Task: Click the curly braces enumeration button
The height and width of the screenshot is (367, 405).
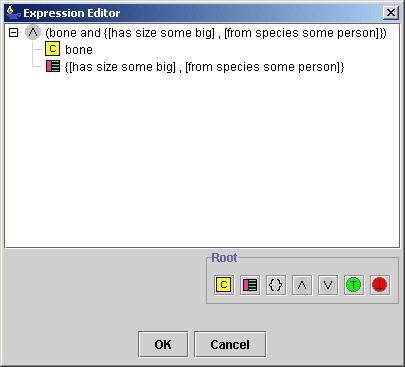Action: click(x=276, y=285)
